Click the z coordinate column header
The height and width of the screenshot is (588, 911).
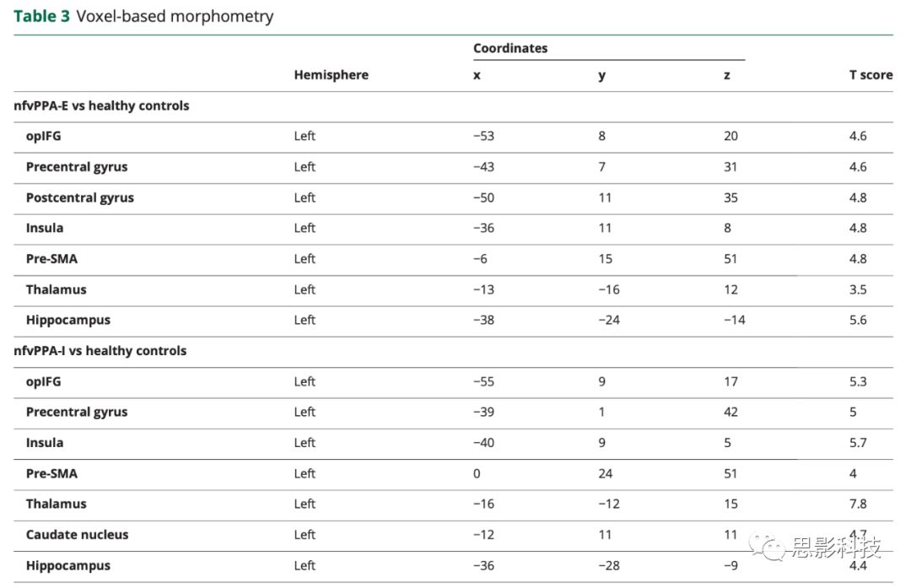(726, 75)
